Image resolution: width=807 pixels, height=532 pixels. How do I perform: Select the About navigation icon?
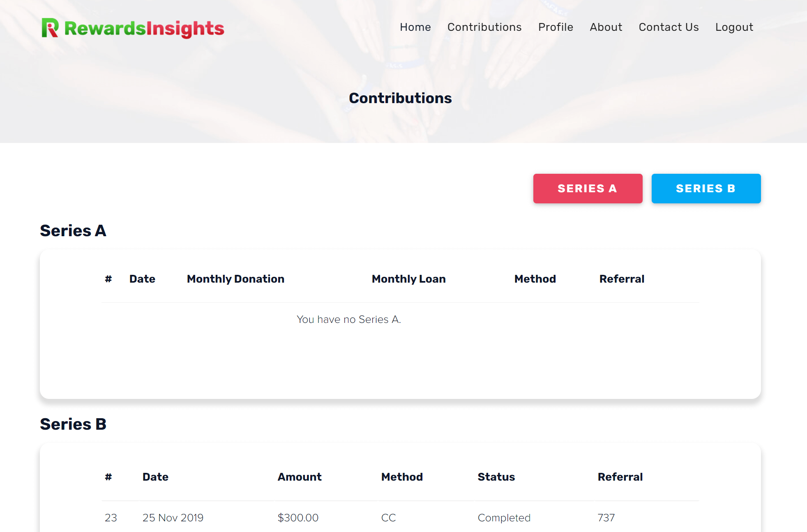606,27
